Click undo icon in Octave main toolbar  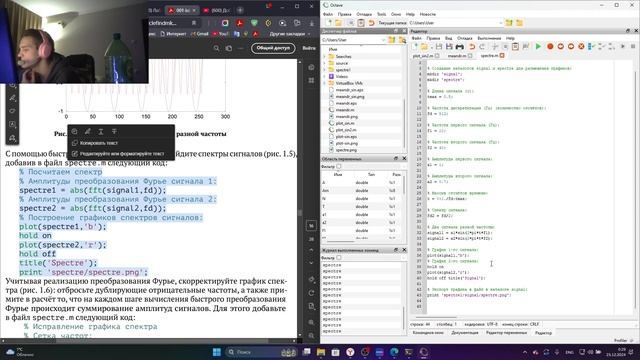click(x=371, y=23)
